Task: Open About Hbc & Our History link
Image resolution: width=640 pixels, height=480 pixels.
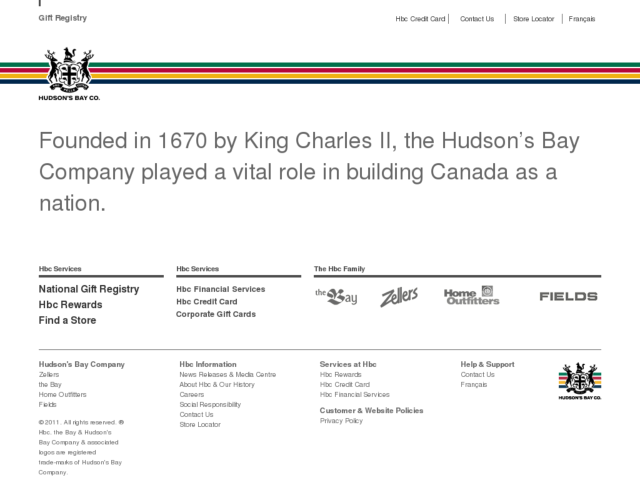Action: click(217, 384)
